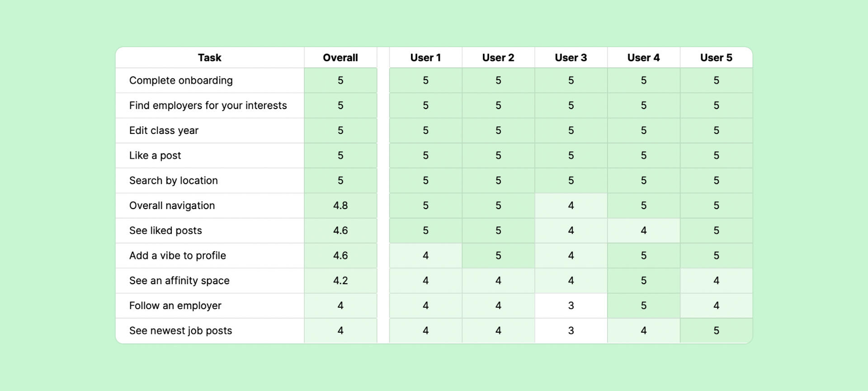The image size is (868, 391).
Task: Select the Find employers for your interests label
Action: pos(208,105)
